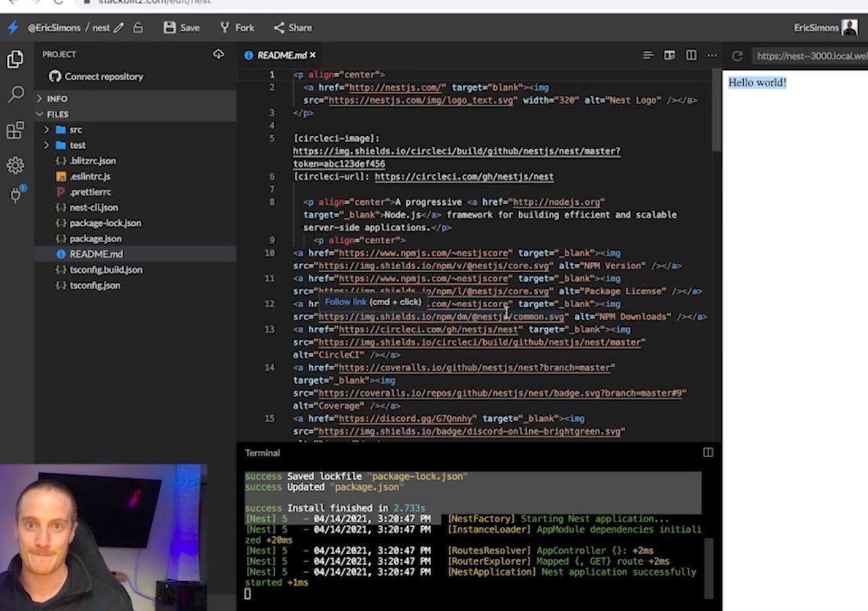This screenshot has height=611, width=868.
Task: Close the README.md tab
Action: point(313,55)
